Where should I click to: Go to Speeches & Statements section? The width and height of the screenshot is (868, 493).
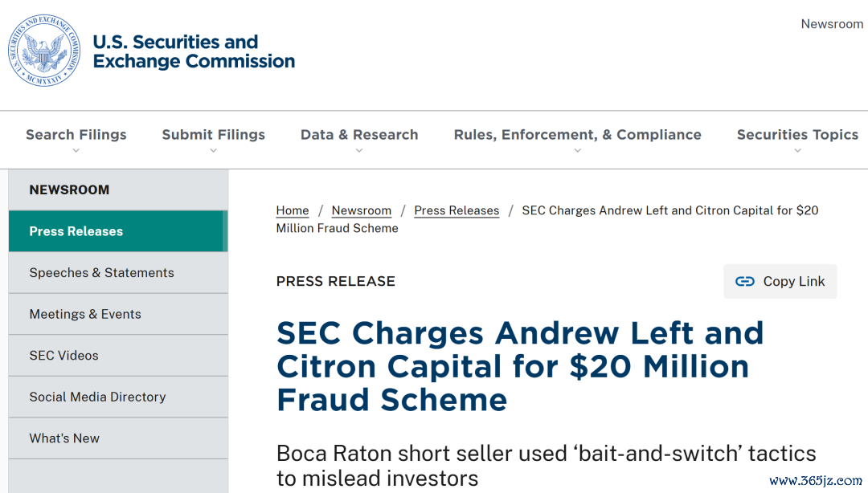118,273
